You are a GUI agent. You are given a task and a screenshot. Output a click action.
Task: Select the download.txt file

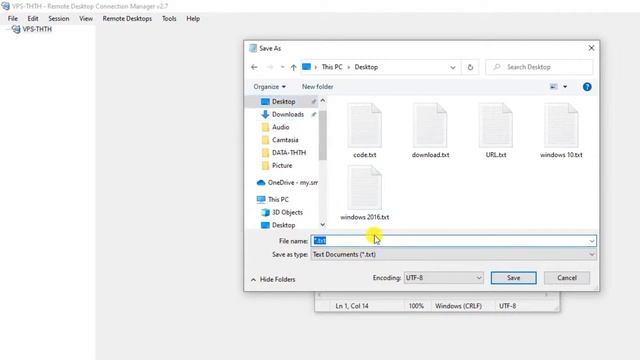(x=430, y=131)
